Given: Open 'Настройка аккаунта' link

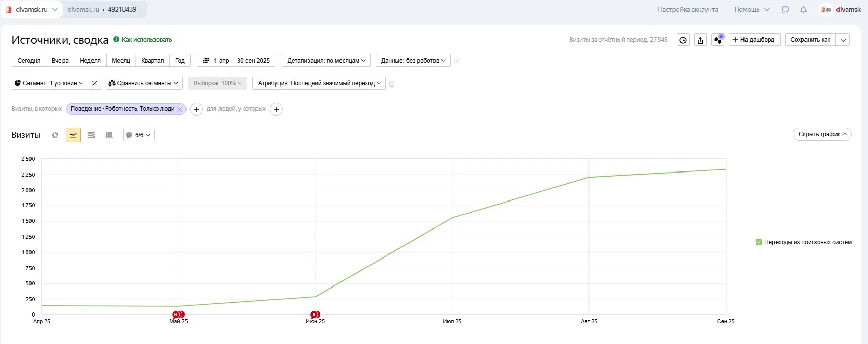Looking at the screenshot, I should [688, 9].
